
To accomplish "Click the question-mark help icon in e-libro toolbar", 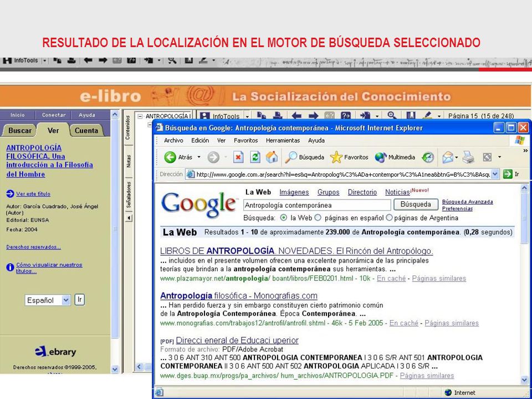I will (345, 116).
